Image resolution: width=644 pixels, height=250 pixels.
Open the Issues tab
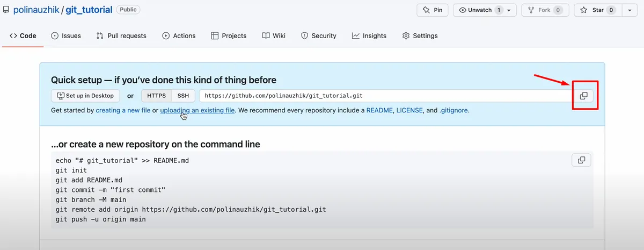tap(66, 35)
